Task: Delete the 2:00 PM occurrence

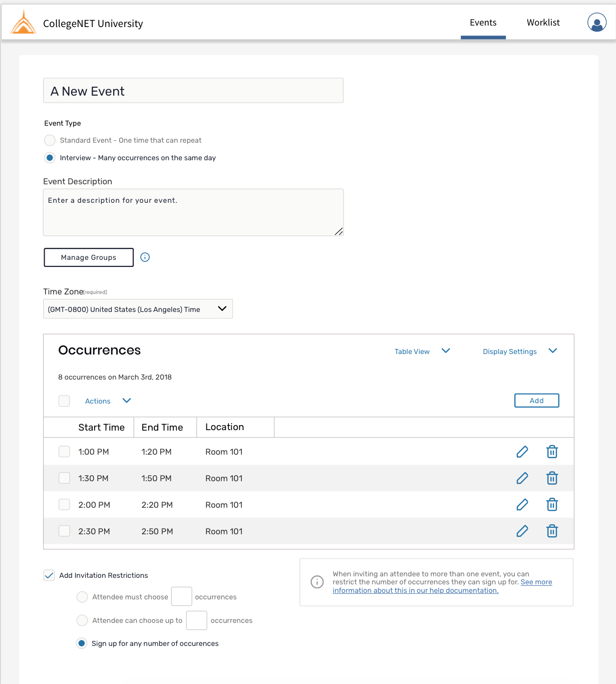Action: point(552,505)
